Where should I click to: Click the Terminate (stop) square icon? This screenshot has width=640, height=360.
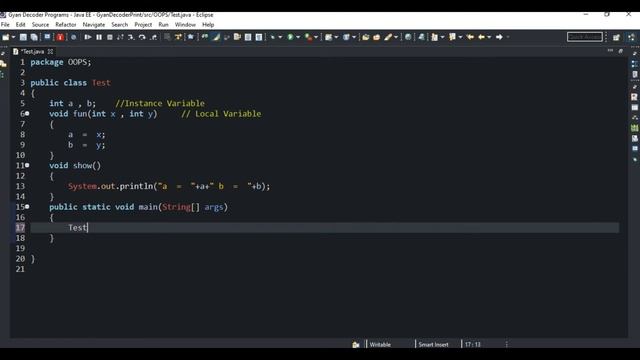[x=110, y=37]
